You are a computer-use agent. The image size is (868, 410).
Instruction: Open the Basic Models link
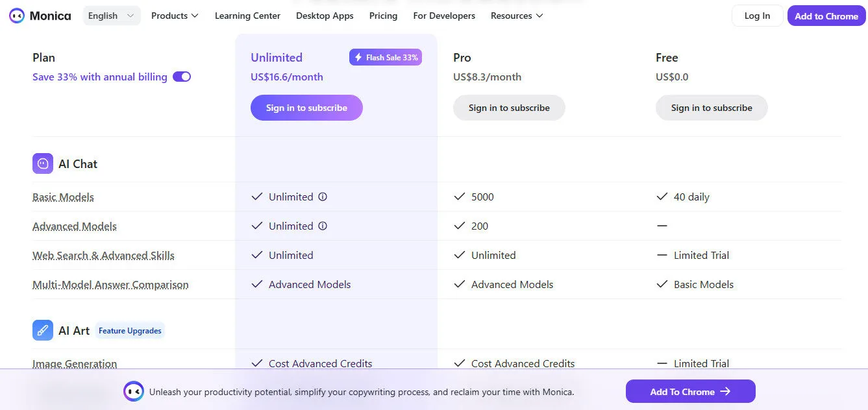pos(63,197)
